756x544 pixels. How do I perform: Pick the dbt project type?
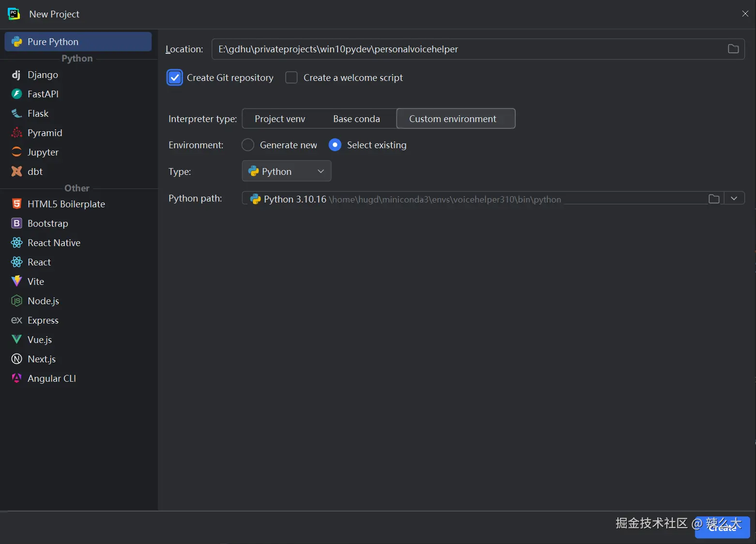[x=78, y=171]
